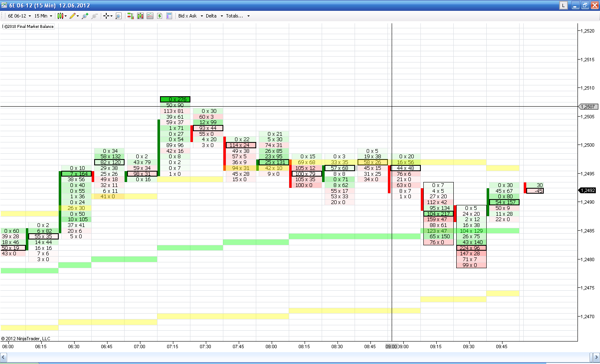600x364 pixels.
Task: Open the 15 Min interval dropdown
Action: 43,16
